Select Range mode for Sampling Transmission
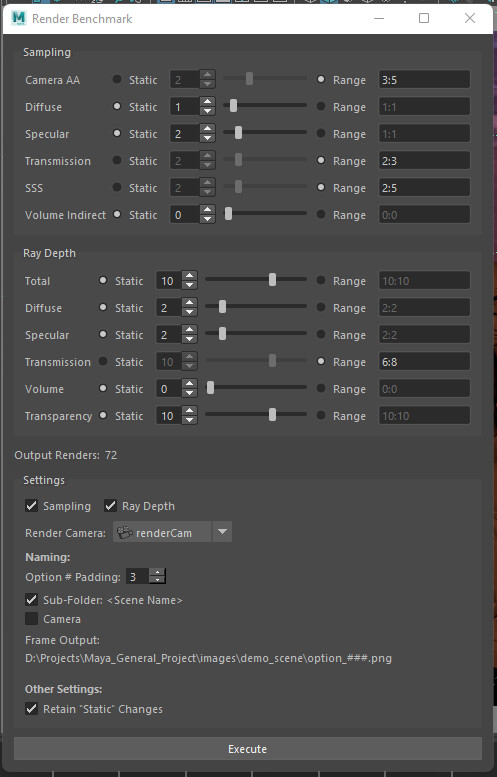 tap(321, 161)
